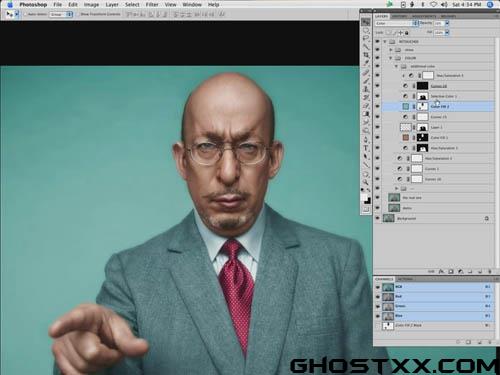500x375 pixels.
Task: Select the Zoom magnifier tool
Action: click(x=366, y=182)
